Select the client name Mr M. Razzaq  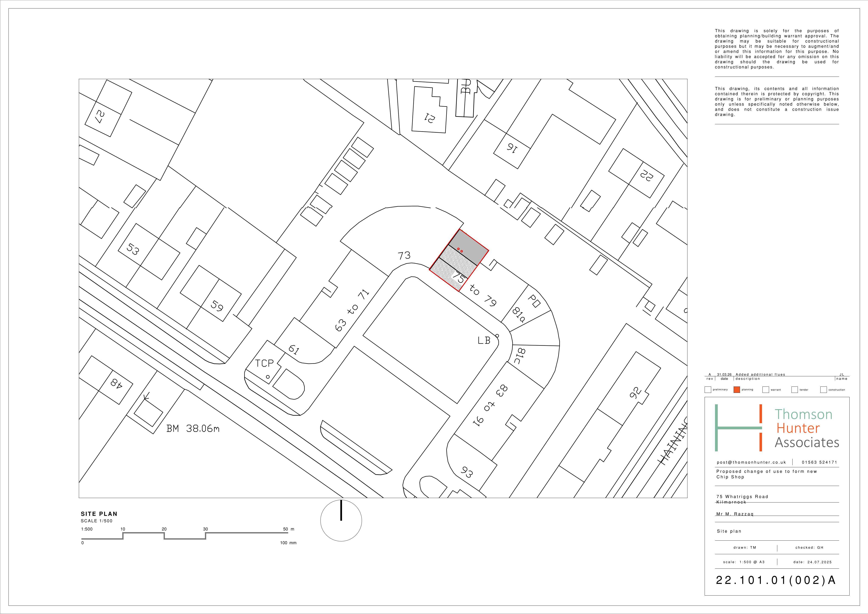[x=735, y=514]
